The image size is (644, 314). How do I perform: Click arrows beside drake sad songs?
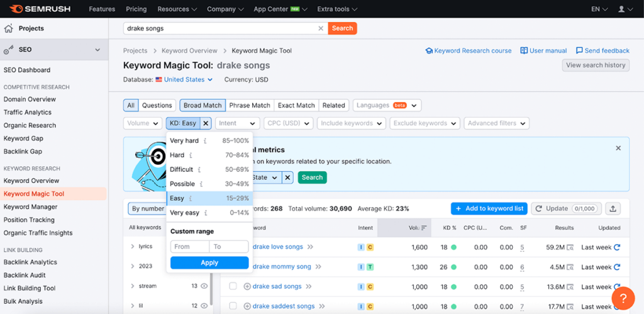click(308, 286)
